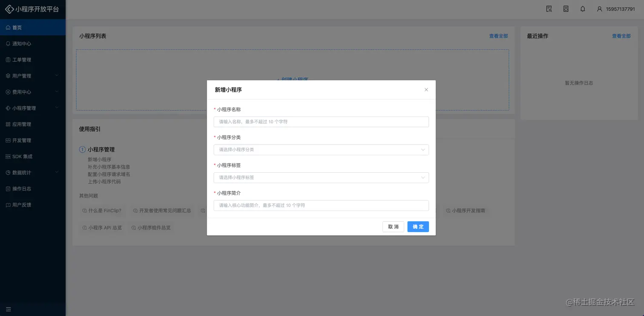
Task: Click the 用户管理 layers icon in sidebar
Action: 8,76
